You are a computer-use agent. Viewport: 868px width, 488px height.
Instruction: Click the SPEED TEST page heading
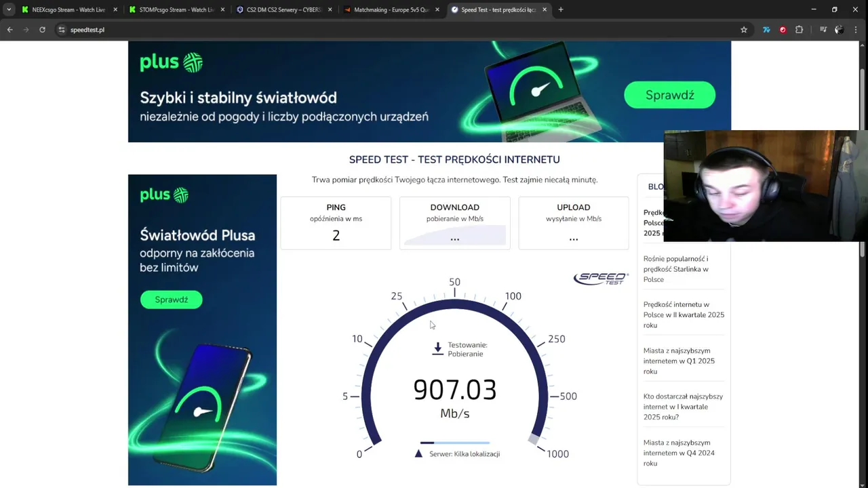454,160
